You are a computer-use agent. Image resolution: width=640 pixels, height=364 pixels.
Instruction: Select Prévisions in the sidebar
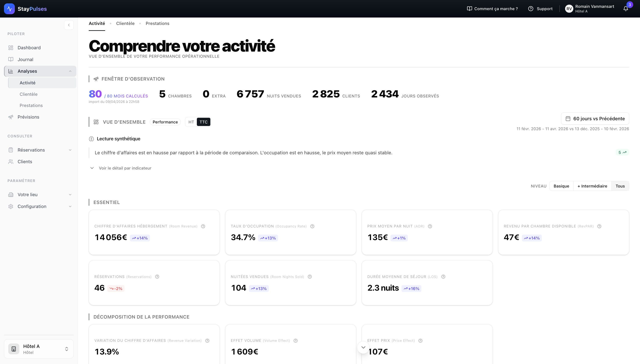point(28,117)
